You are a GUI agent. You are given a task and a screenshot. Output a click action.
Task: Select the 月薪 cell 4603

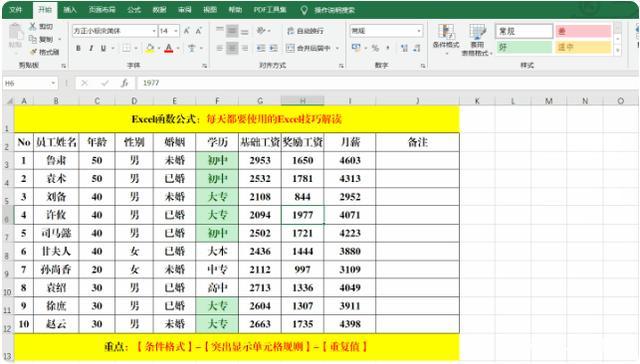tap(350, 160)
